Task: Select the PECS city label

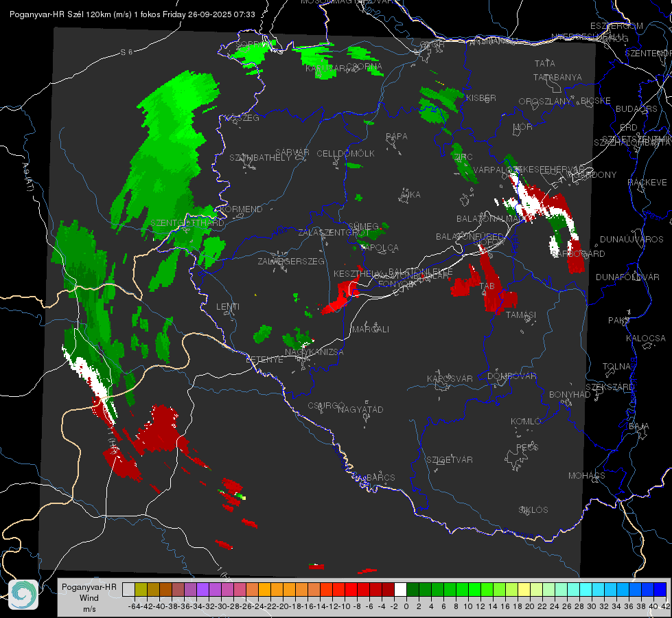Action: pos(527,447)
